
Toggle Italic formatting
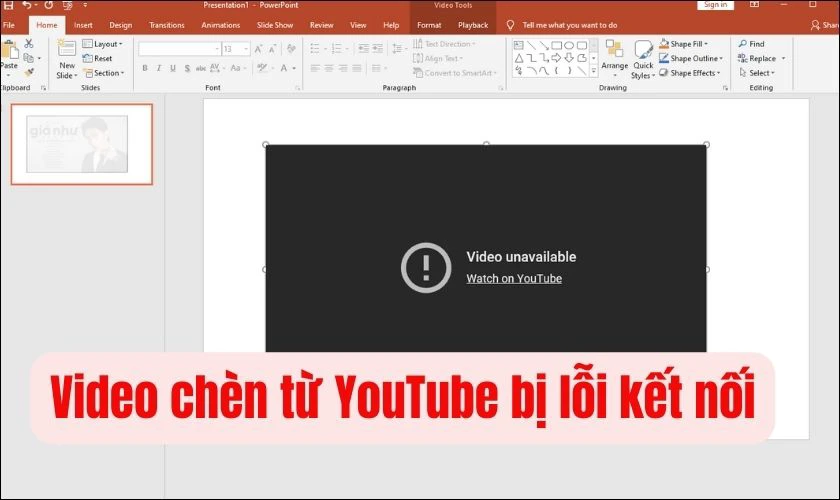click(159, 68)
